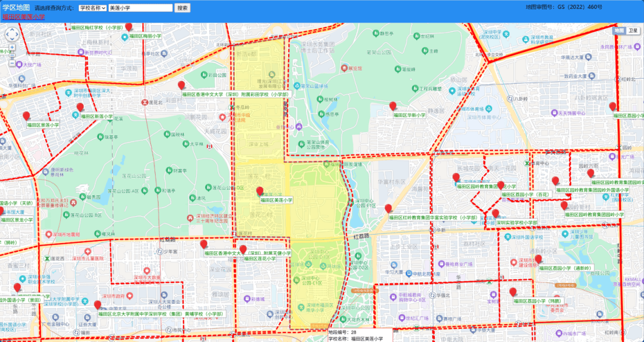Viewport: 644px width, 342px height.
Task: Select the red pin for 福田区华新小学
Action: 392,106
